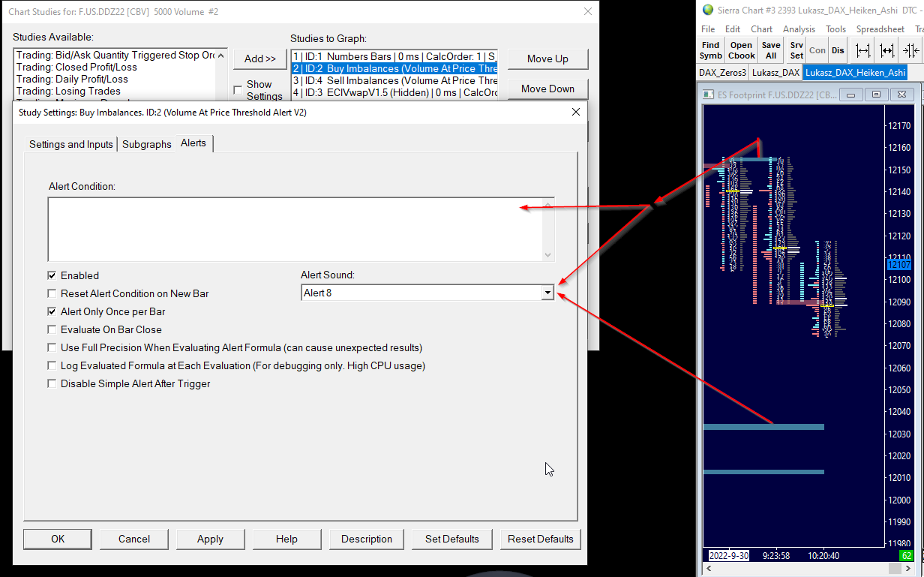
Task: Open the Edit menu in Sierra Chart
Action: [733, 29]
